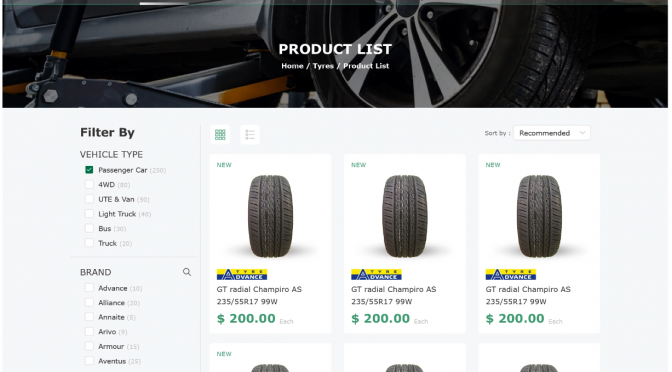Image resolution: width=672 pixels, height=372 pixels.
Task: Click Tyre Advance logo on first product
Action: (x=242, y=274)
